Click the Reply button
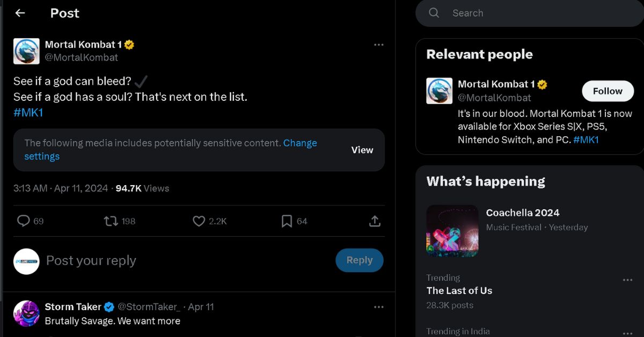The image size is (644, 337). tap(360, 260)
